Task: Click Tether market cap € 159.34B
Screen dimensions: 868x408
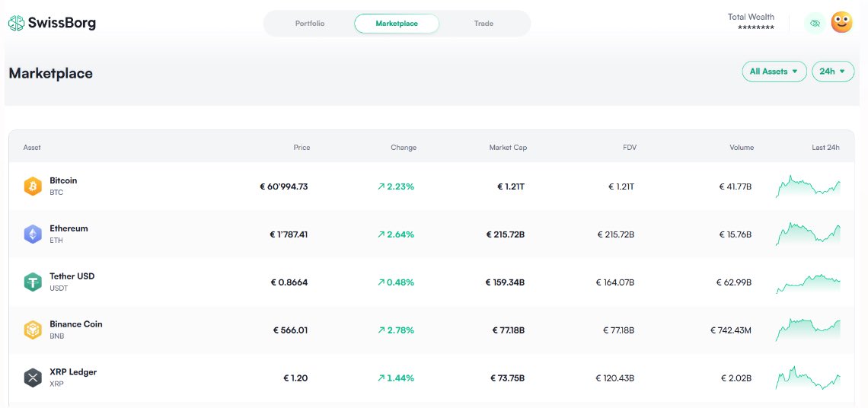Action: coord(505,282)
